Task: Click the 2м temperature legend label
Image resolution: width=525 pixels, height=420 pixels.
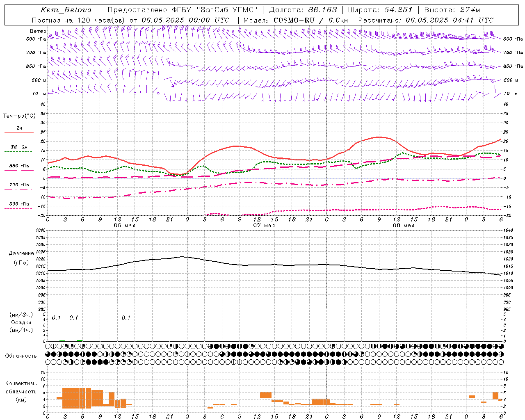Action: tap(19, 128)
